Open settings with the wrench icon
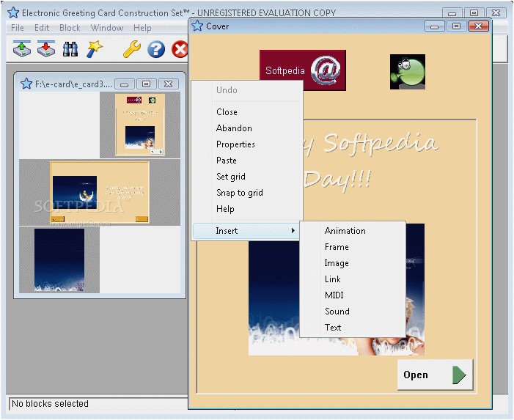Image resolution: width=514 pixels, height=420 pixels. [132, 49]
